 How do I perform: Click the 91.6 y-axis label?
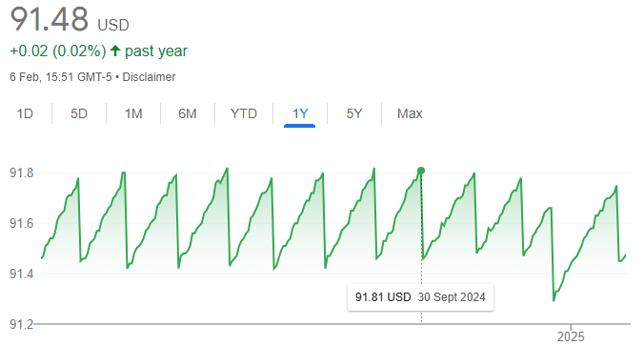(21, 223)
